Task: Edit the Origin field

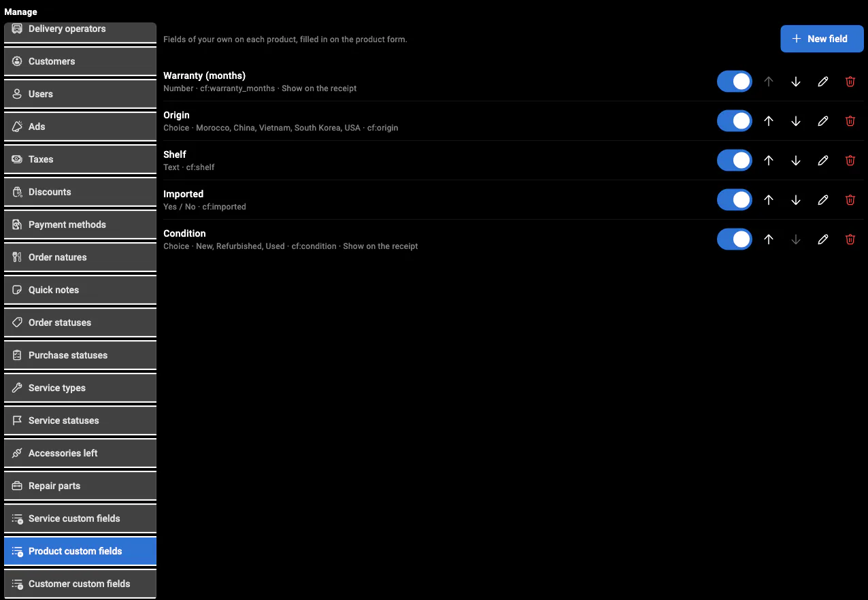Action: (x=823, y=121)
